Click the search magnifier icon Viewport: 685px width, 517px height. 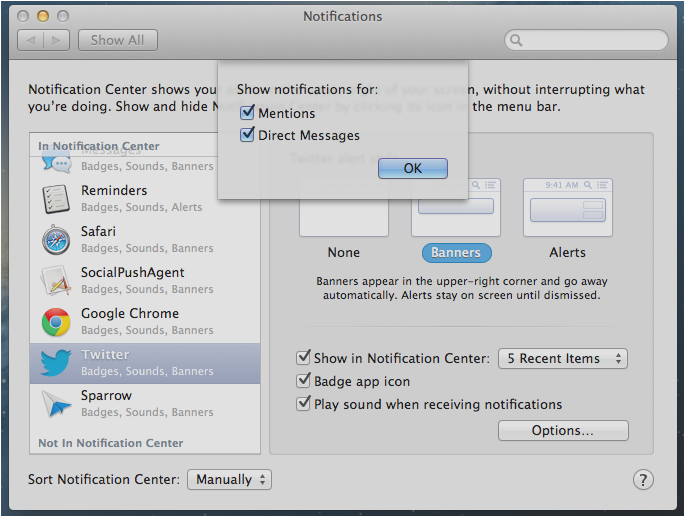[x=516, y=41]
